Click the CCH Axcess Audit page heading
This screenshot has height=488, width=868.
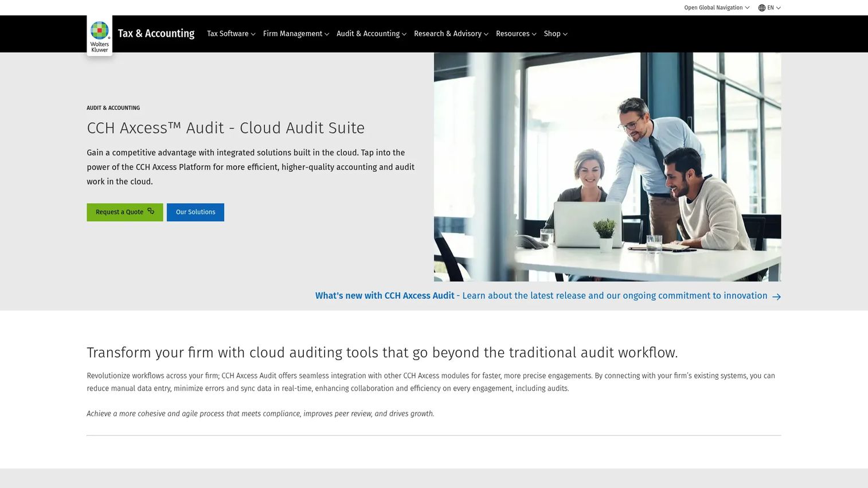pyautogui.click(x=226, y=128)
